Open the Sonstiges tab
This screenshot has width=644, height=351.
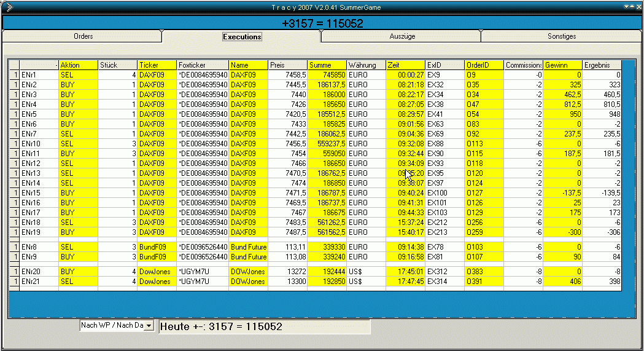561,36
